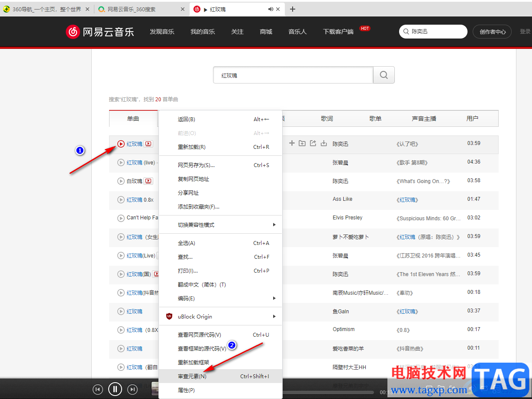Viewport: 532px width, 399px height.
Task: Choose 查看网页源代码(V) entry
Action: [221, 335]
